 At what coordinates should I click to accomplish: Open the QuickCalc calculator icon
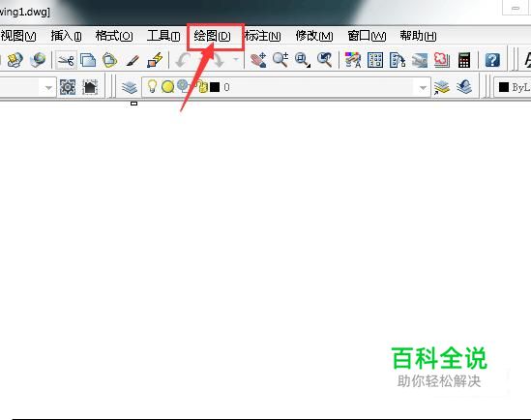click(x=464, y=61)
